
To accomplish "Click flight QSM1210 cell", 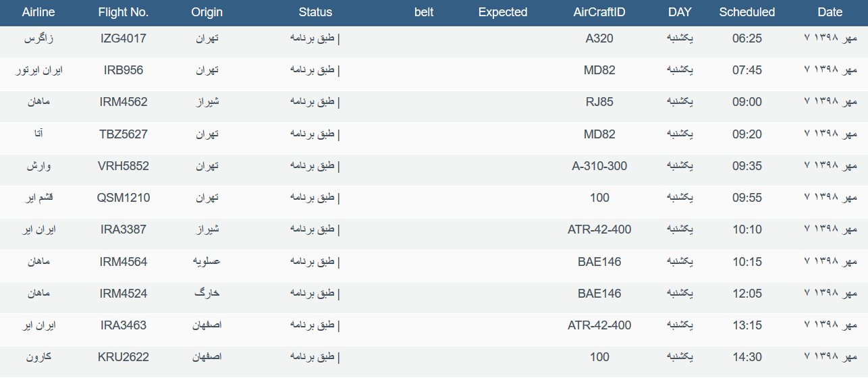I will point(124,198).
